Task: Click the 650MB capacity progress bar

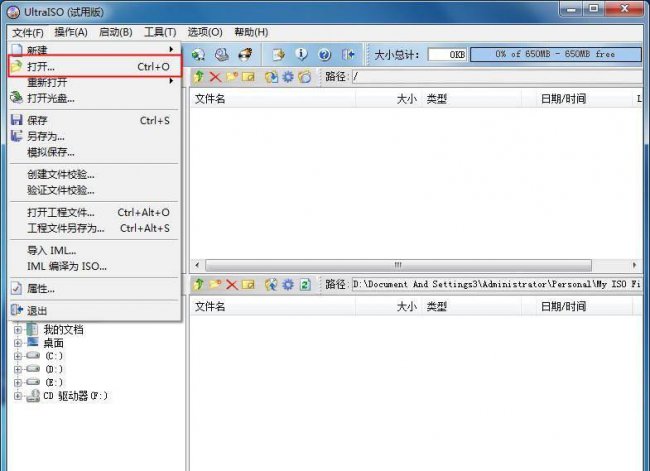Action: (x=556, y=54)
